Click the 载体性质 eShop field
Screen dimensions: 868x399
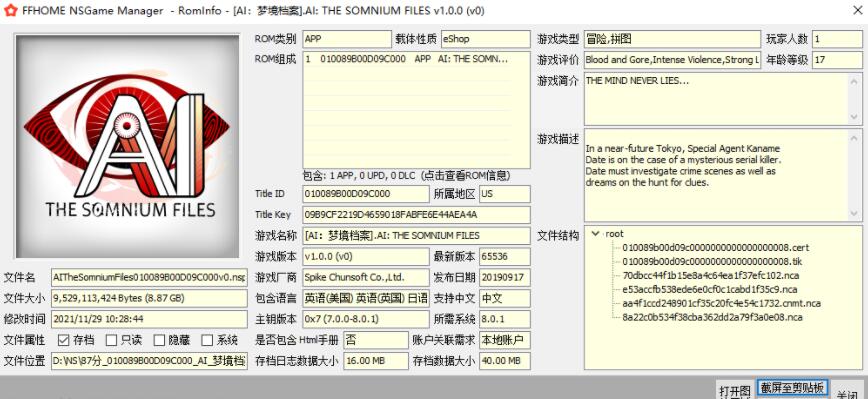pos(485,39)
